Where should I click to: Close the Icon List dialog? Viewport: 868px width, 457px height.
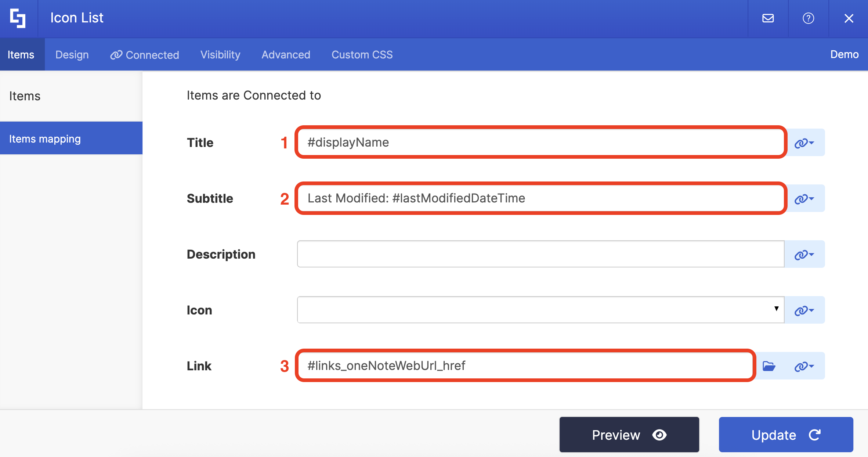click(x=849, y=18)
